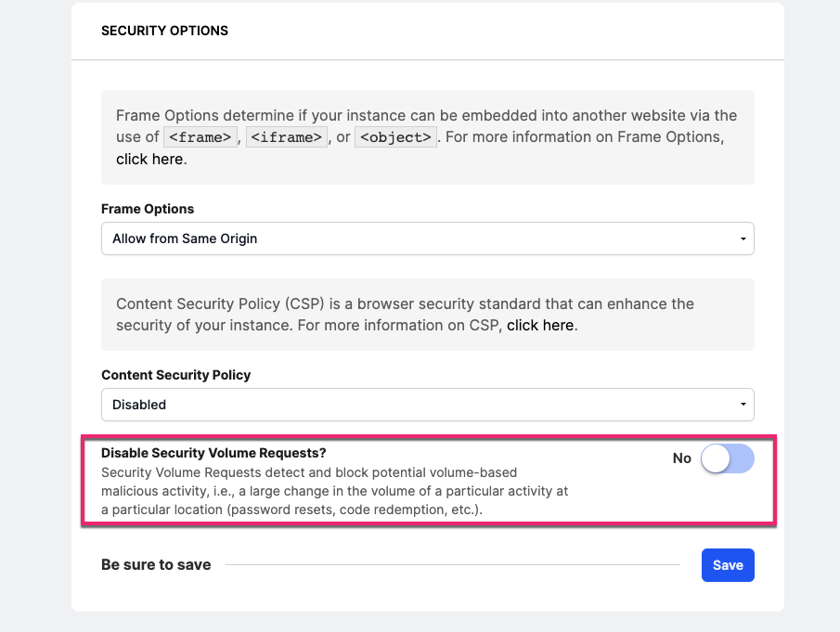Click the Content Security Policy dropdown arrow
The width and height of the screenshot is (840, 632).
tap(743, 406)
